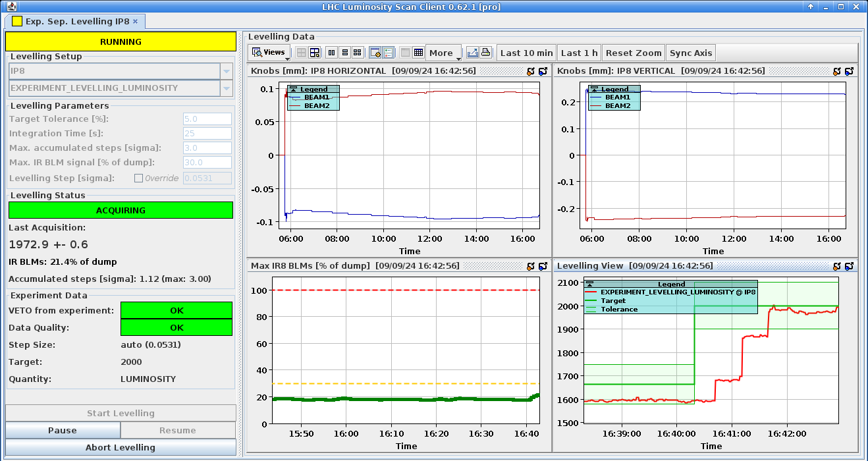Select the stacked-rows chart layout icon
The height and width of the screenshot is (461, 868).
[x=344, y=53]
